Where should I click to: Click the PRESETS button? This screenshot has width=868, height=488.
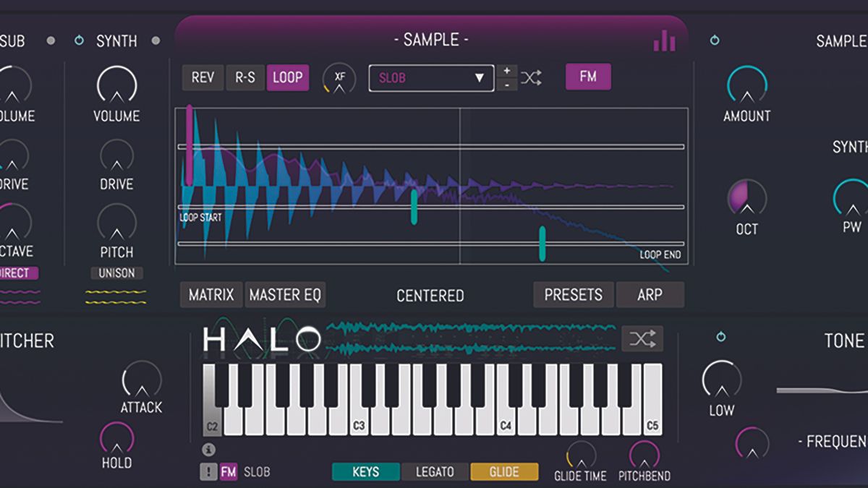coord(573,295)
